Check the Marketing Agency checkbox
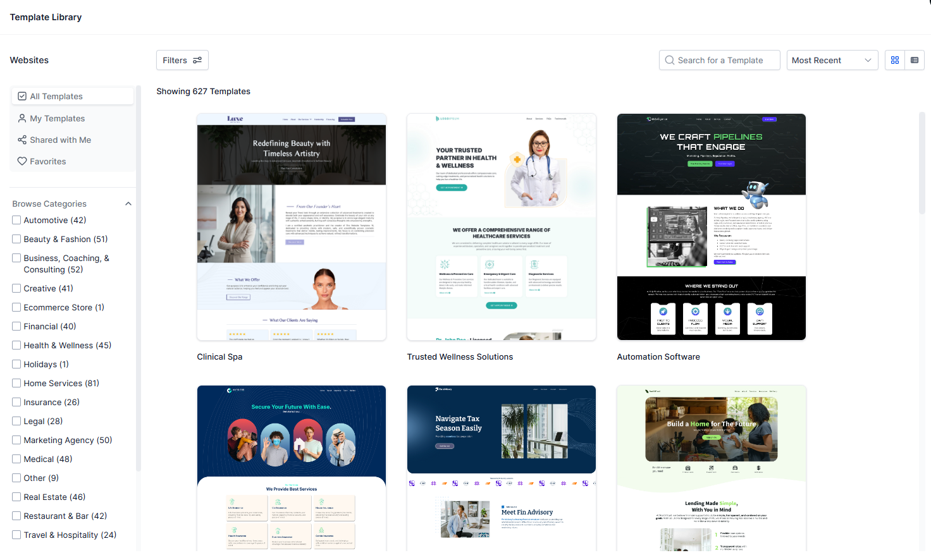The height and width of the screenshot is (560, 931). (x=16, y=440)
